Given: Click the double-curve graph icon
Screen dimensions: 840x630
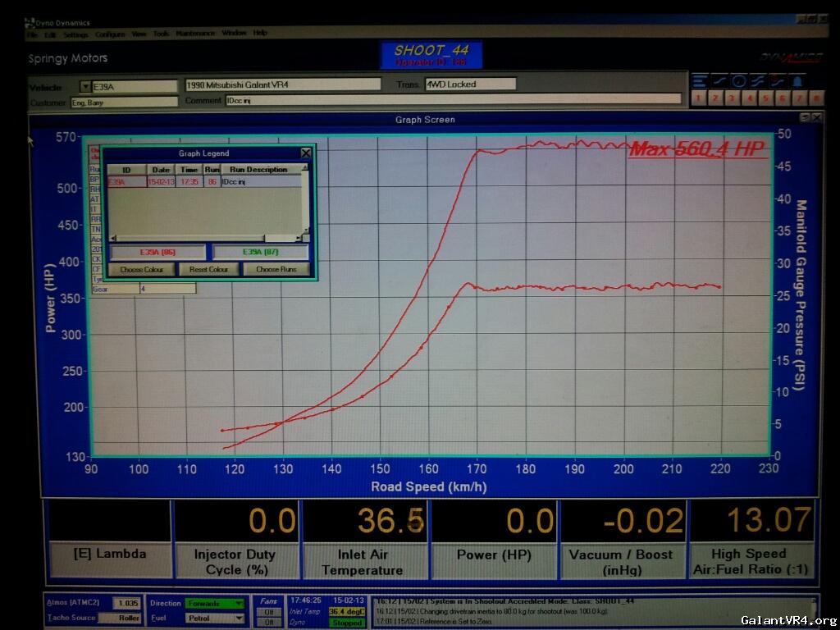Looking at the screenshot, I should (758, 81).
